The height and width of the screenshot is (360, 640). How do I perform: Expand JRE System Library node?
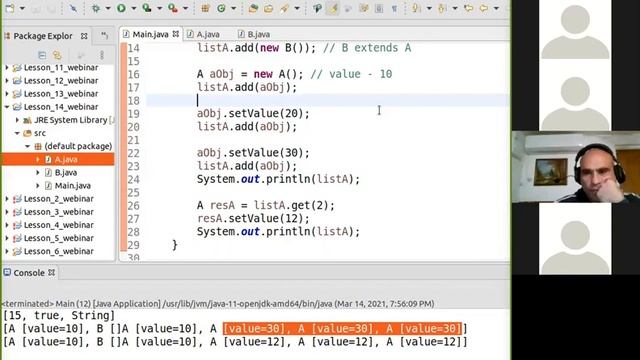(x=17, y=120)
